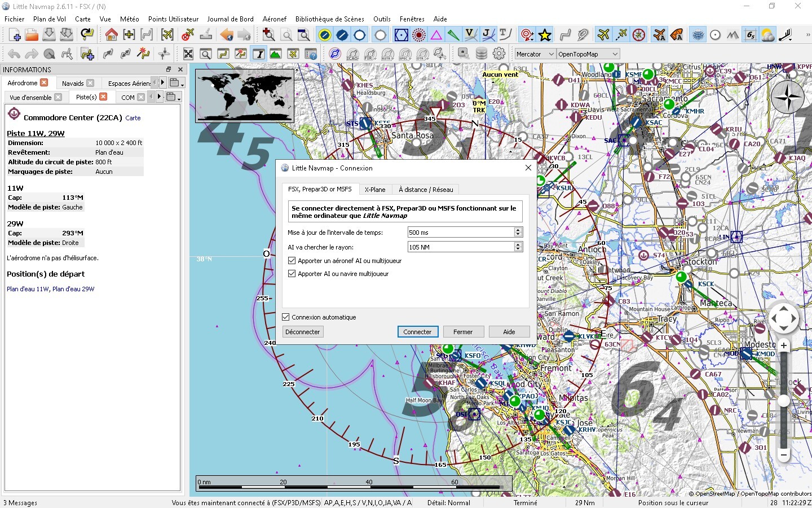Viewport: 812px width, 508px height.
Task: Toggle the aircraft trail display icon
Action: click(x=621, y=35)
